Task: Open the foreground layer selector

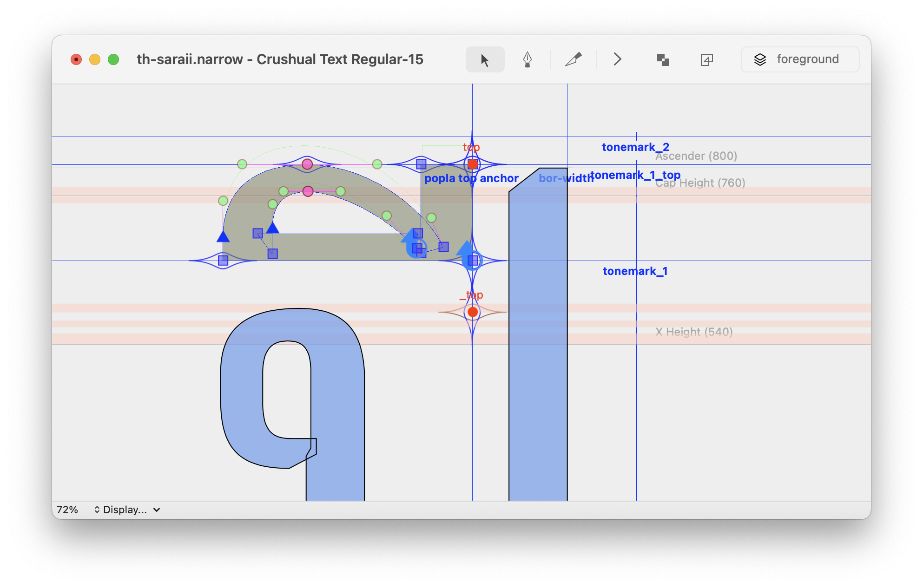Action: point(799,59)
